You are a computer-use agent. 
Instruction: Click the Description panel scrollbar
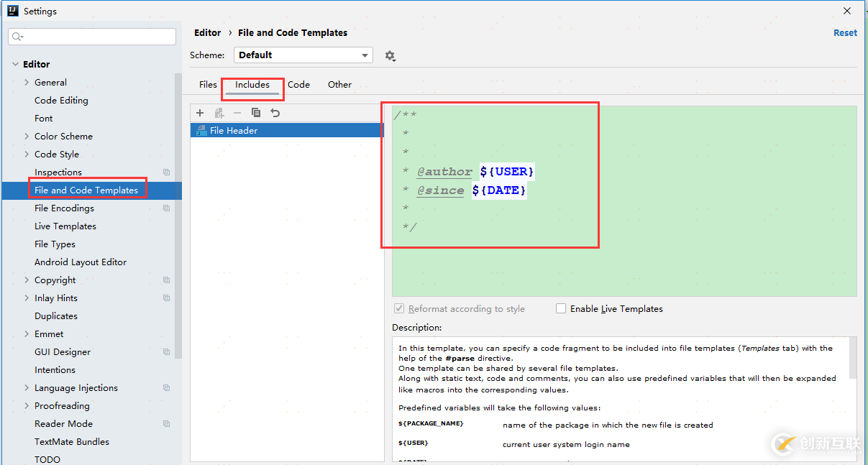[853, 358]
